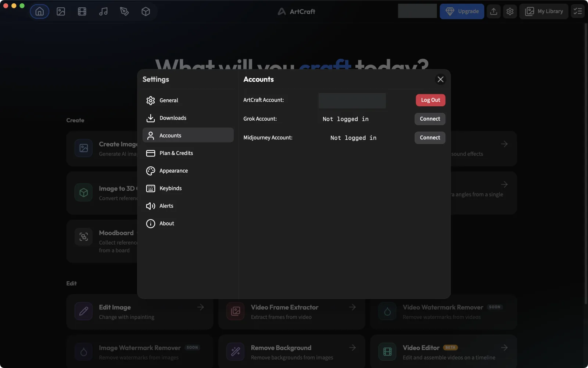The width and height of the screenshot is (588, 368).
Task: Open About section in Settings
Action: 188,223
